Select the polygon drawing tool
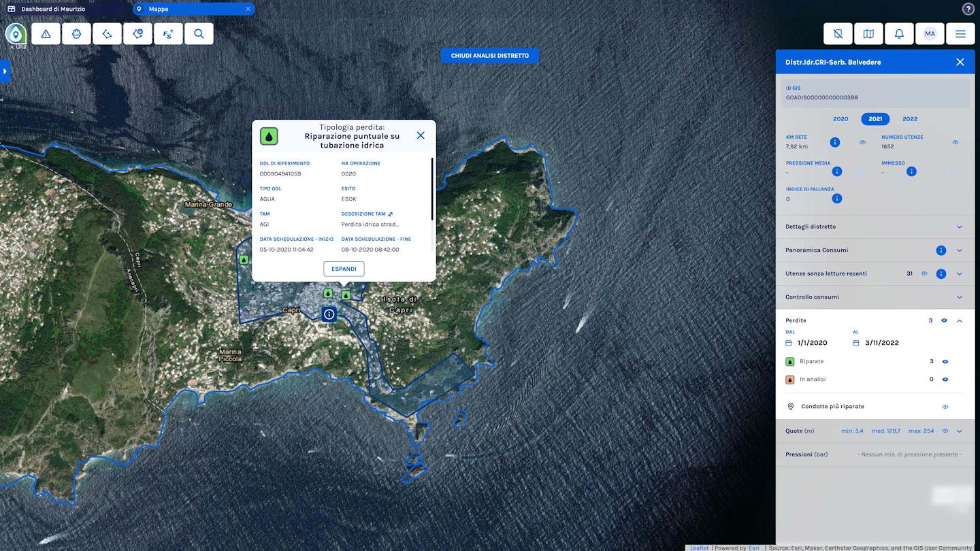The image size is (980, 551). pos(107,34)
